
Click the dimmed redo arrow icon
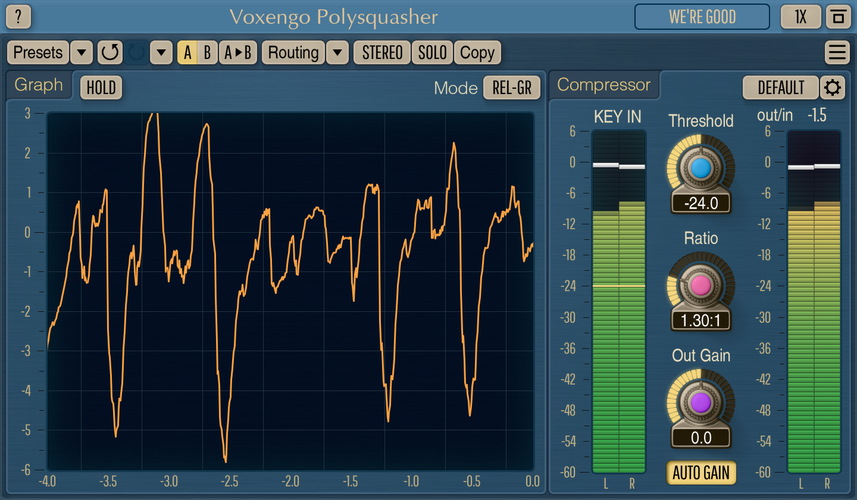coord(136,52)
